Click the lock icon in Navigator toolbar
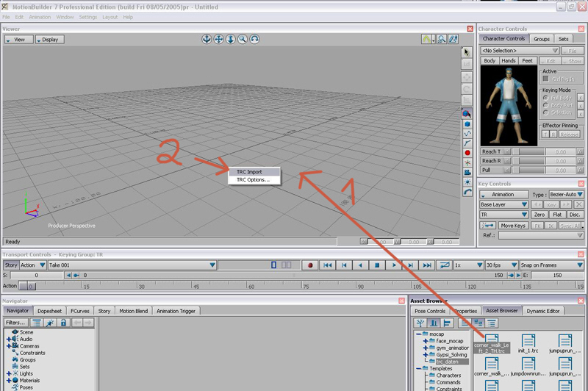 pos(63,323)
